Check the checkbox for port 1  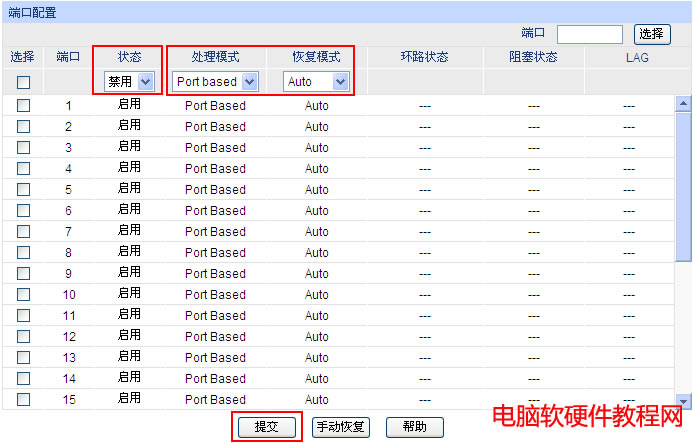tap(23, 105)
